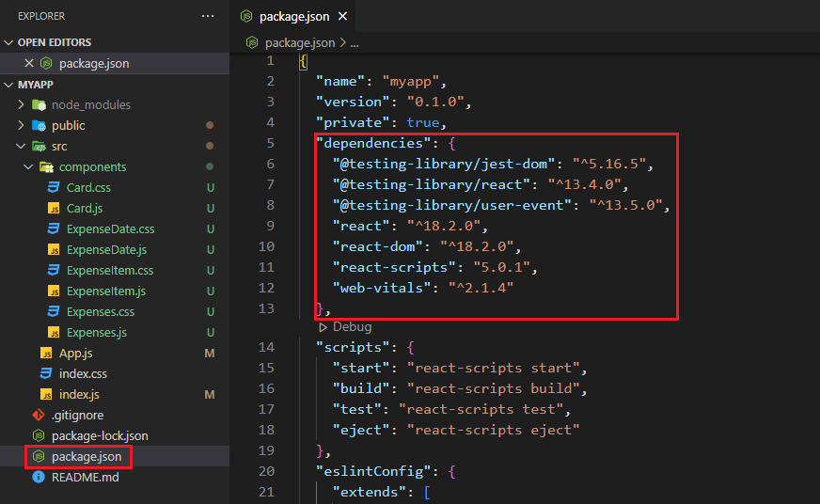Open ExpenseDate.css file
The height and width of the screenshot is (504, 820).
(x=110, y=229)
